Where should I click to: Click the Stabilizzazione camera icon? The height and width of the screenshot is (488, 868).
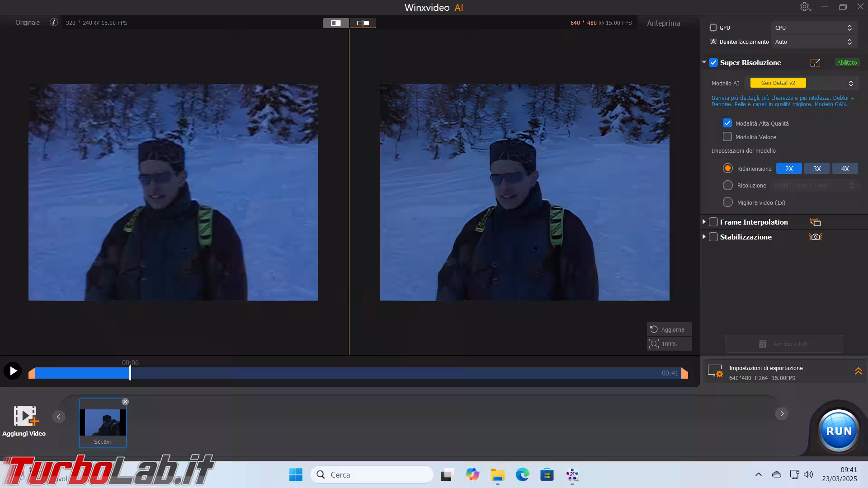(815, 237)
